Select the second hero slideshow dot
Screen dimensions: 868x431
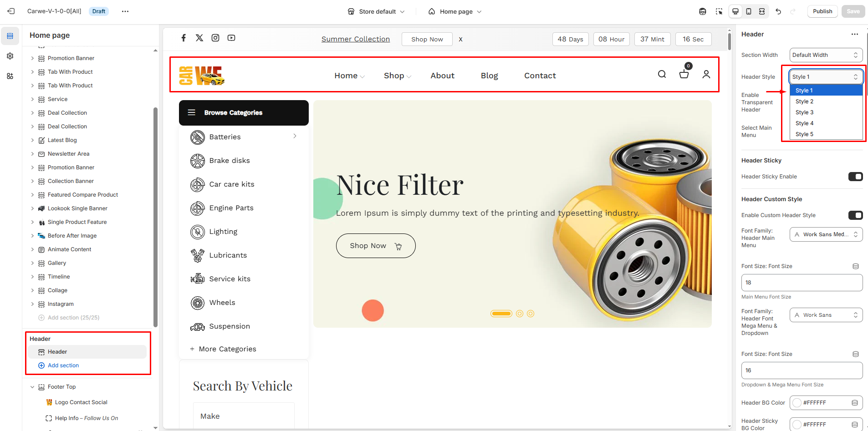[x=520, y=314]
